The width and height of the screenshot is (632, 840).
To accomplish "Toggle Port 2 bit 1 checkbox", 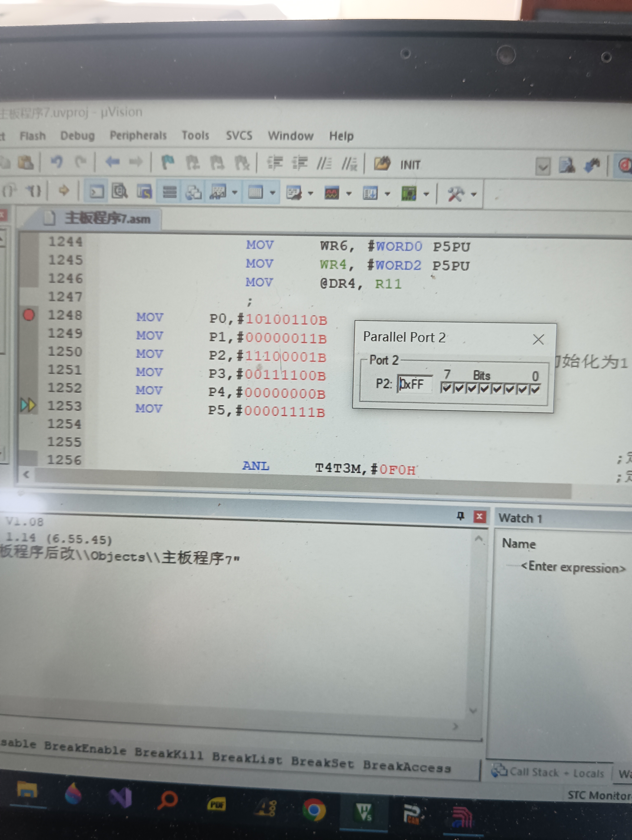I will (x=522, y=389).
